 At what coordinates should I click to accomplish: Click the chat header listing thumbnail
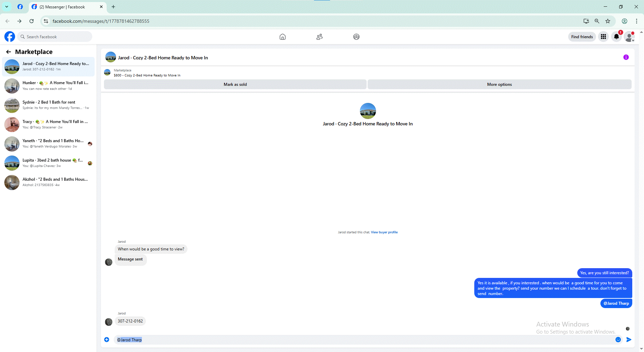[x=111, y=57]
